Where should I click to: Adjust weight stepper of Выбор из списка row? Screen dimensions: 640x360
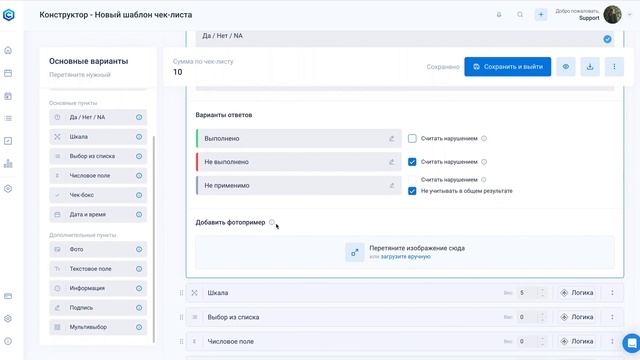(542, 317)
